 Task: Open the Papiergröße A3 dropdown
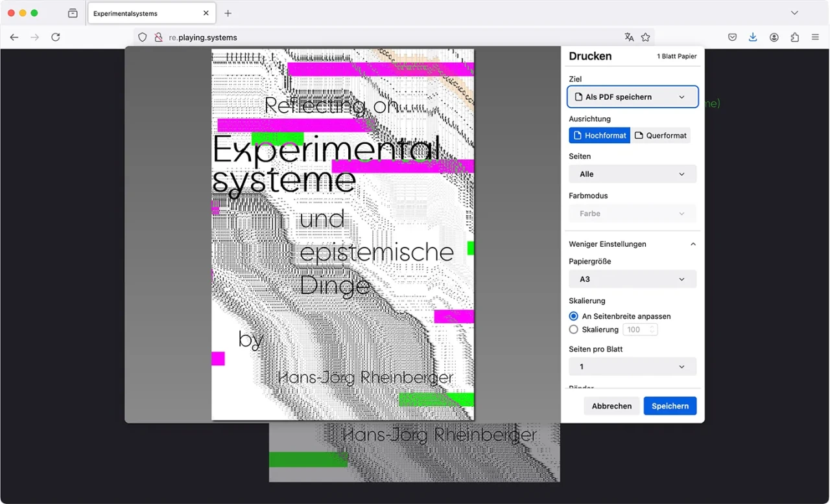[x=632, y=279]
